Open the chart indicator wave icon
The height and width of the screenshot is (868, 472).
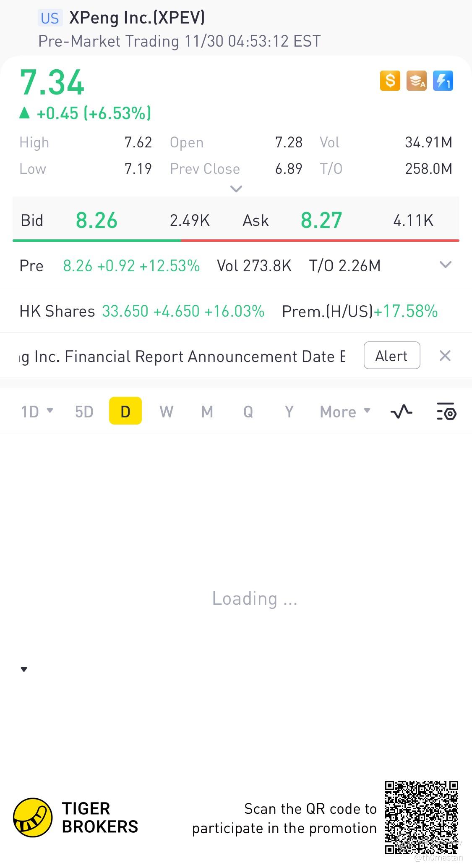tap(402, 412)
